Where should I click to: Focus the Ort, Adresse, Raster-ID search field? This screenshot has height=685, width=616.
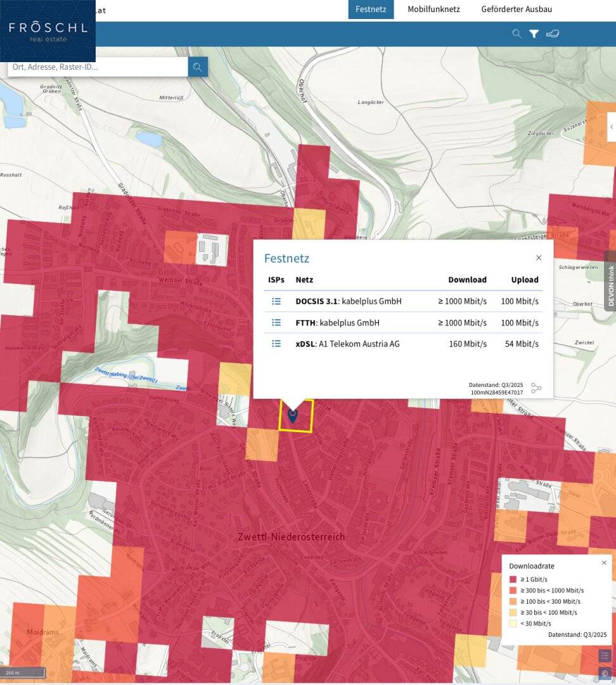(x=98, y=67)
